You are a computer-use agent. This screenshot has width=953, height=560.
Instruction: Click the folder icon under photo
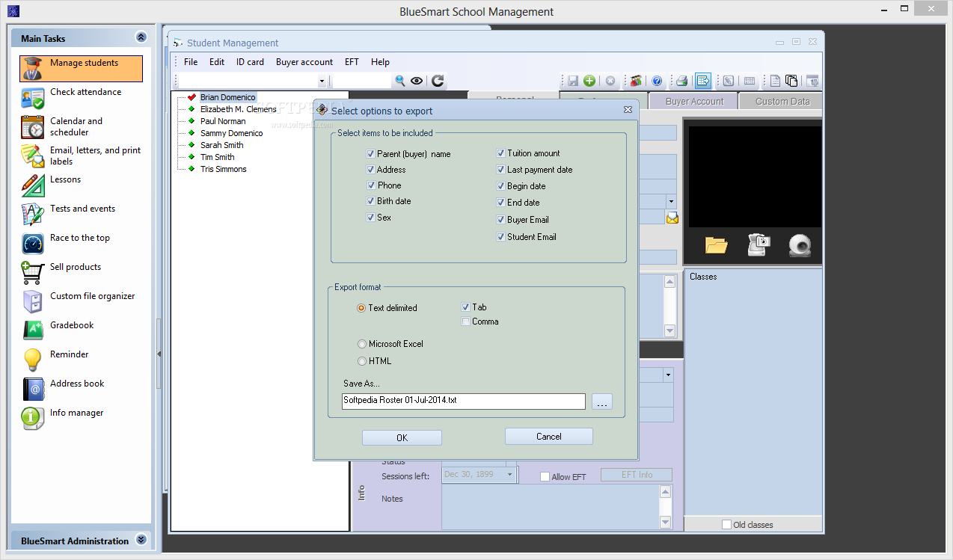coord(716,245)
